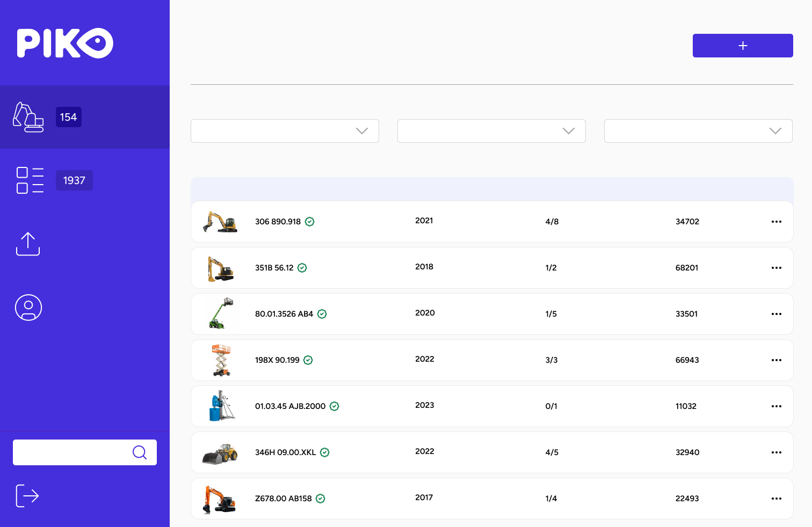812x527 pixels.
Task: Click the 3/3 progress indicator for 198X 90.199
Action: coord(552,360)
